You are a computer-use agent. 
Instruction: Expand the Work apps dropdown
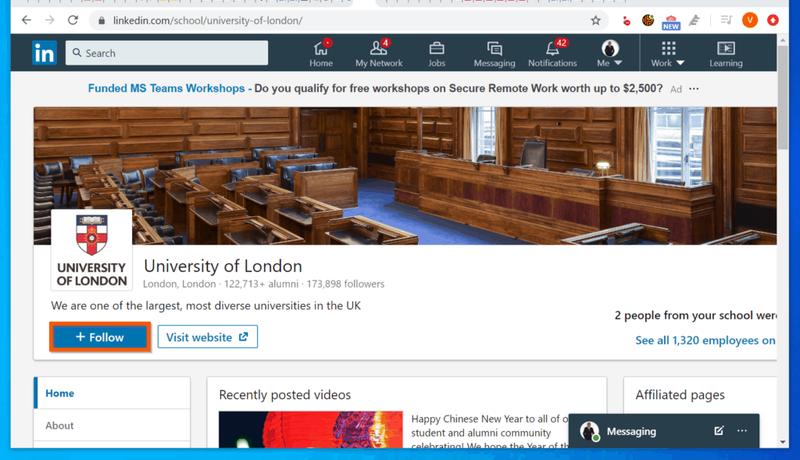pyautogui.click(x=668, y=54)
